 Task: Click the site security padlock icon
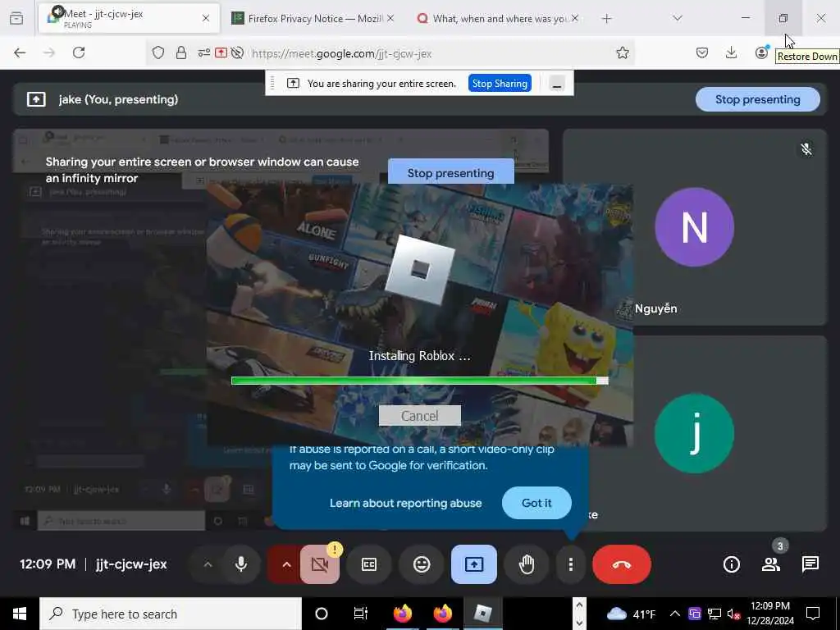click(181, 52)
